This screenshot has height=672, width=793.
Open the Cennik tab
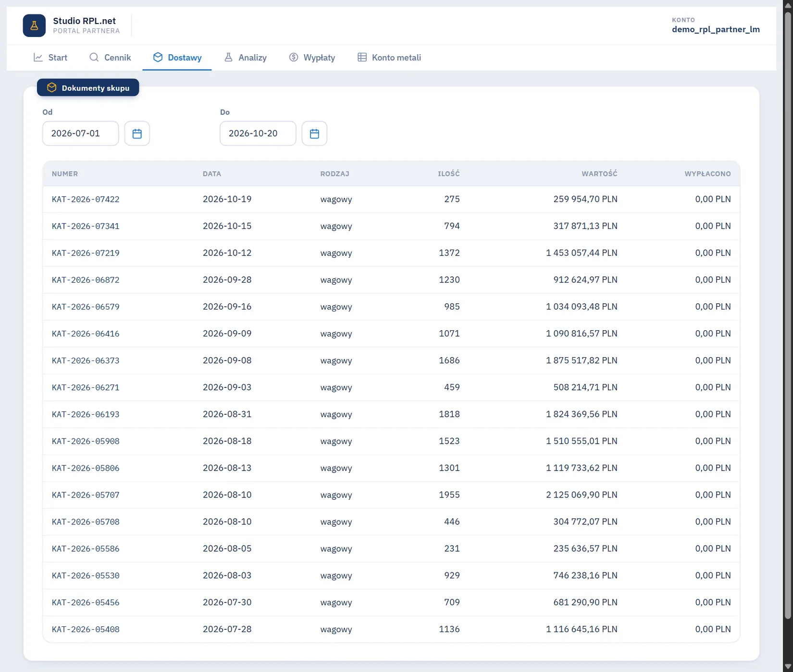pos(110,58)
